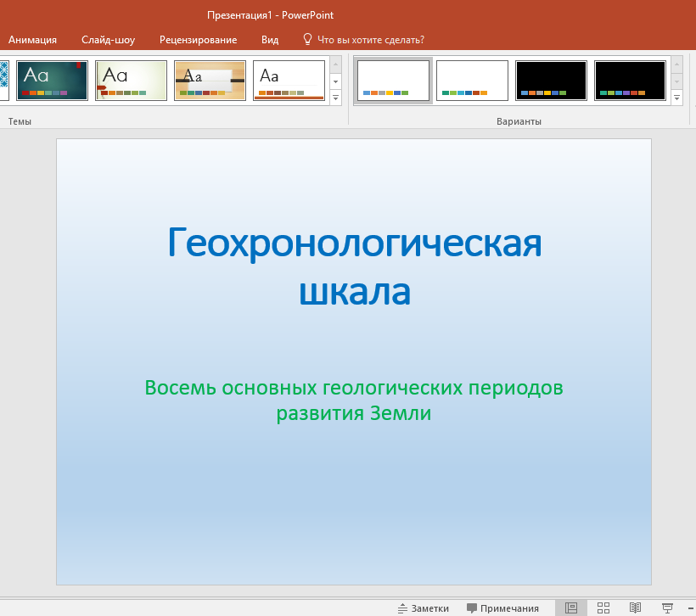Switch to the Рецензирование tab
The image size is (696, 616).
coord(198,40)
